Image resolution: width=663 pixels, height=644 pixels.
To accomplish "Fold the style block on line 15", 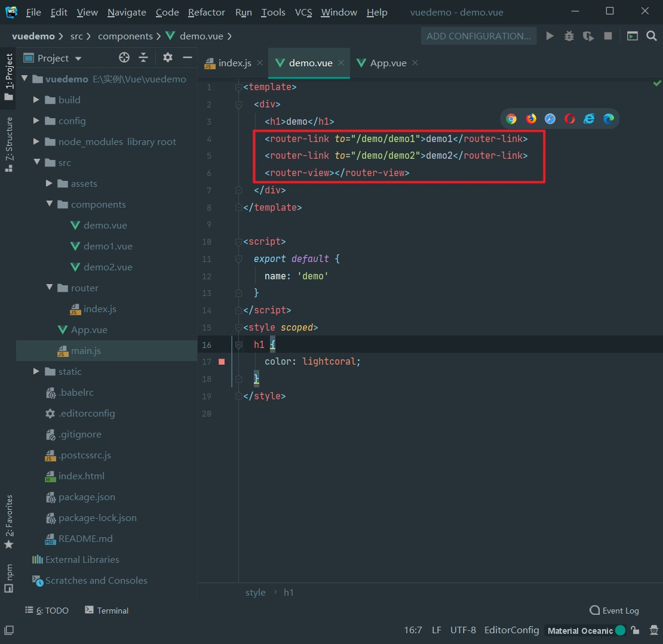I will point(238,328).
